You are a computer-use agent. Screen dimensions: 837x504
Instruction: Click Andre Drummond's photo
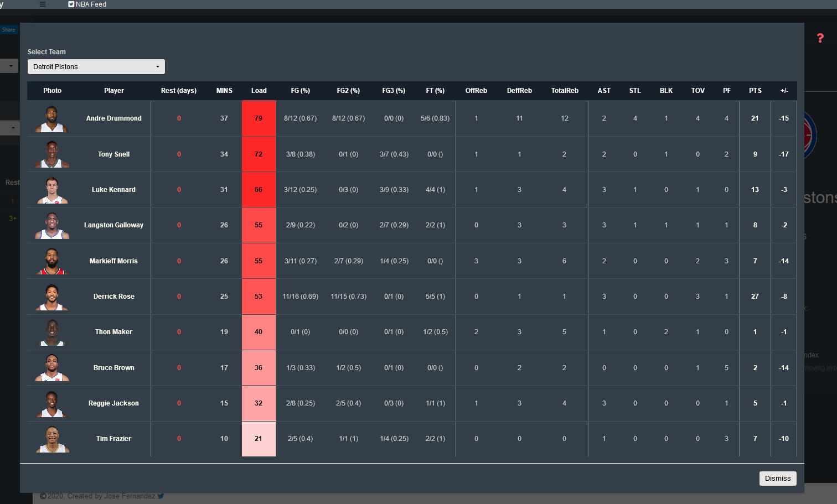52,118
